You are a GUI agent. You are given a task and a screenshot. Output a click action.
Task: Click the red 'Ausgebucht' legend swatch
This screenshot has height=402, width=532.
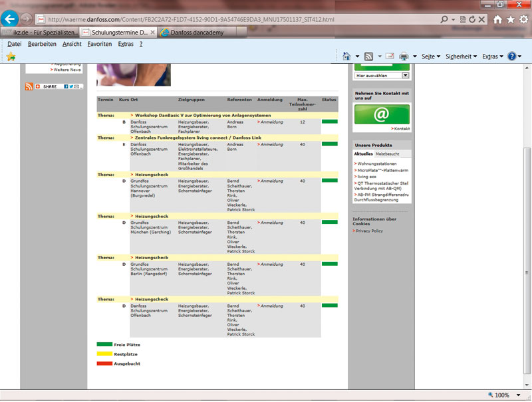pos(104,363)
